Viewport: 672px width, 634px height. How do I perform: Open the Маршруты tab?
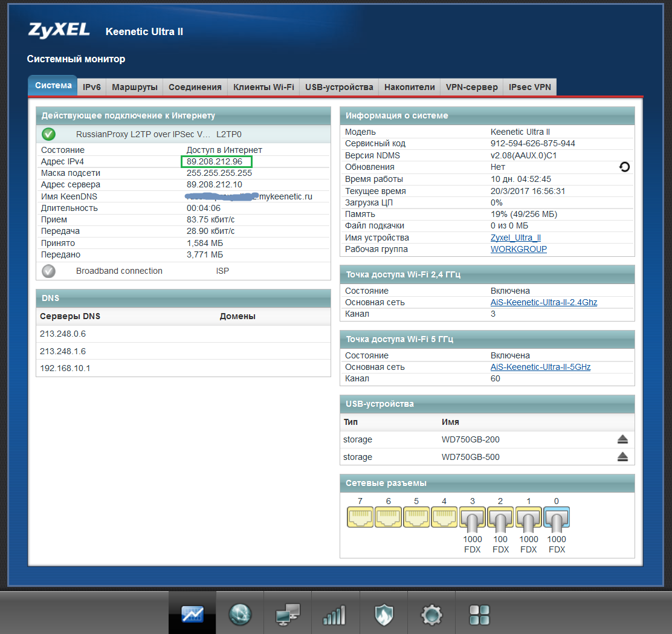[x=135, y=87]
